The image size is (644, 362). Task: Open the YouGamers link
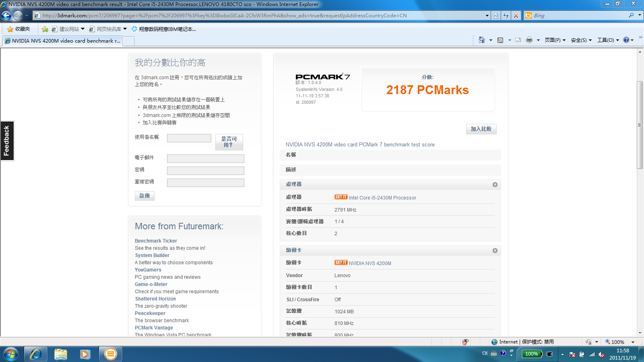(x=148, y=270)
